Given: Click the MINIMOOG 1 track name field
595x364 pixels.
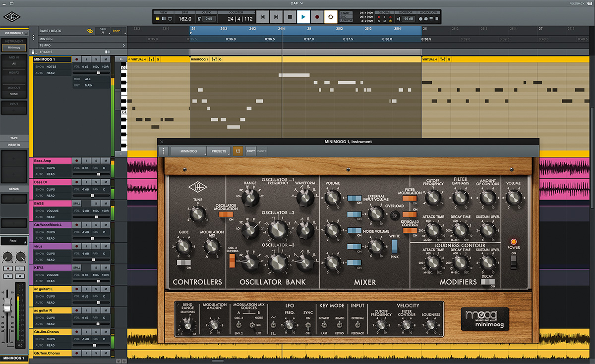Looking at the screenshot, I should 52,59.
